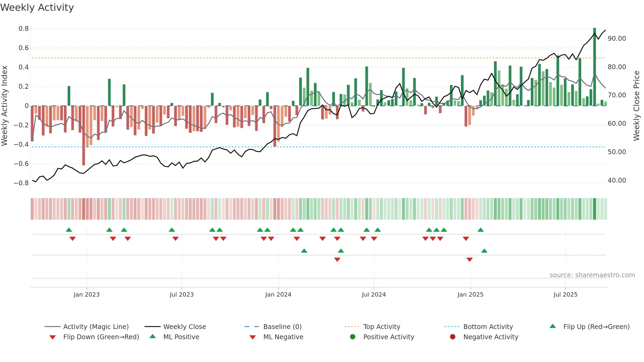Click the Positive Activity green circle icon
The height and width of the screenshot is (362, 644).
pos(353,337)
